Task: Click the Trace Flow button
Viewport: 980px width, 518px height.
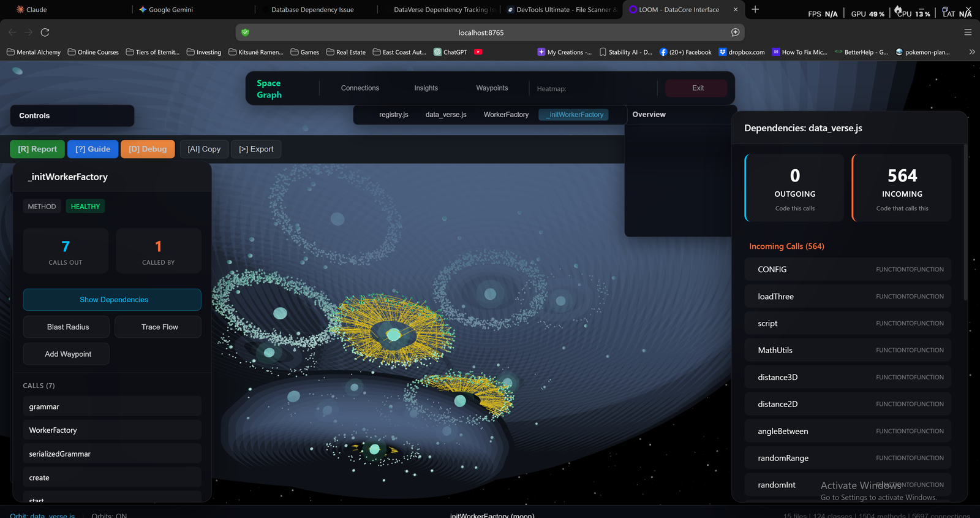Action: tap(158, 327)
